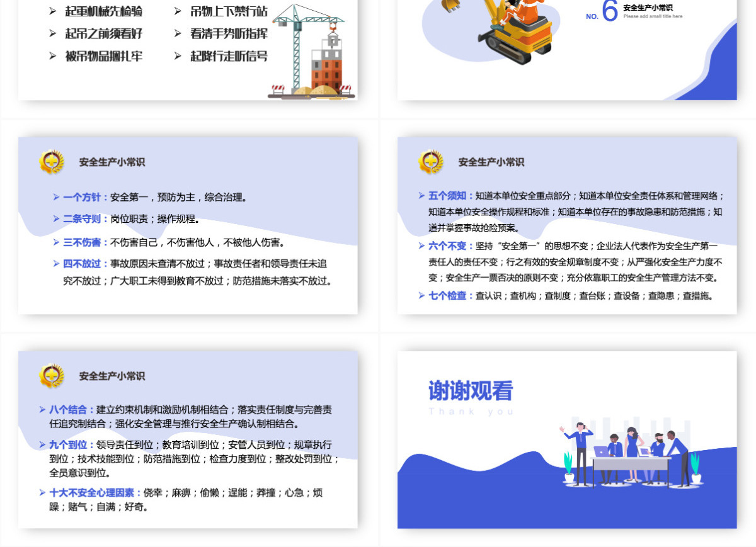Select the text '起重机械先检验'
Image resolution: width=756 pixels, height=547 pixels.
tap(104, 11)
